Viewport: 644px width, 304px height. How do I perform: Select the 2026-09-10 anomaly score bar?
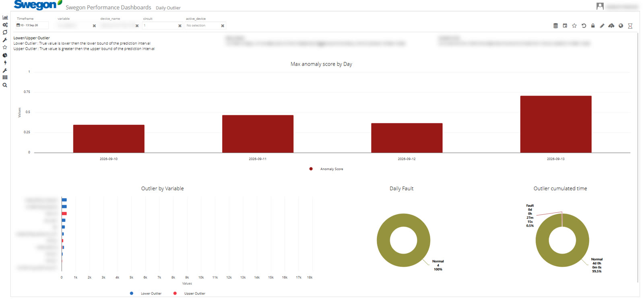109,139
